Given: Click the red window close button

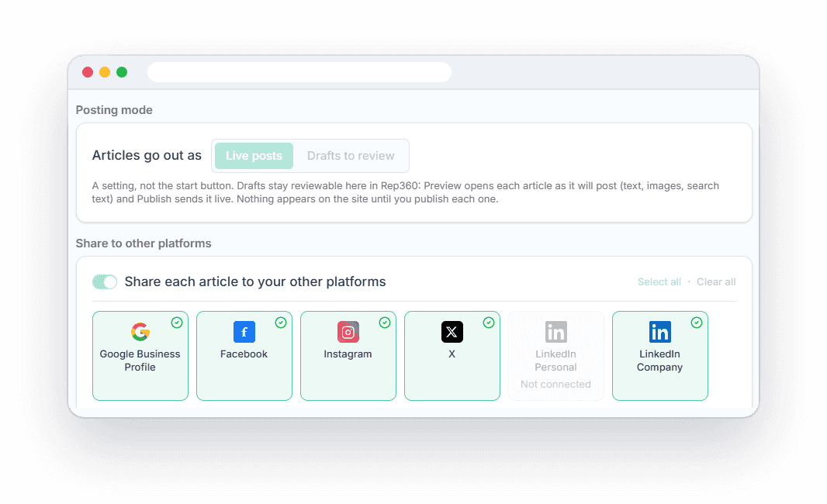Looking at the screenshot, I should 88,72.
